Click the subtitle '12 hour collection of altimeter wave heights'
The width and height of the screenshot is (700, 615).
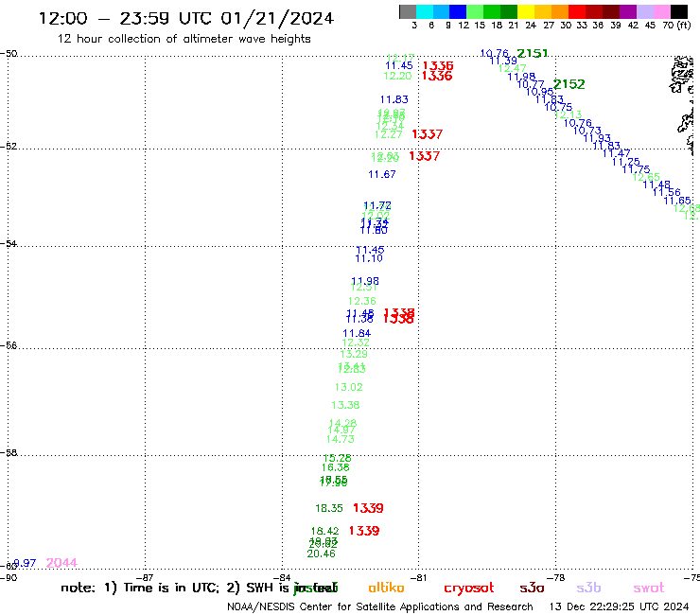(184, 39)
